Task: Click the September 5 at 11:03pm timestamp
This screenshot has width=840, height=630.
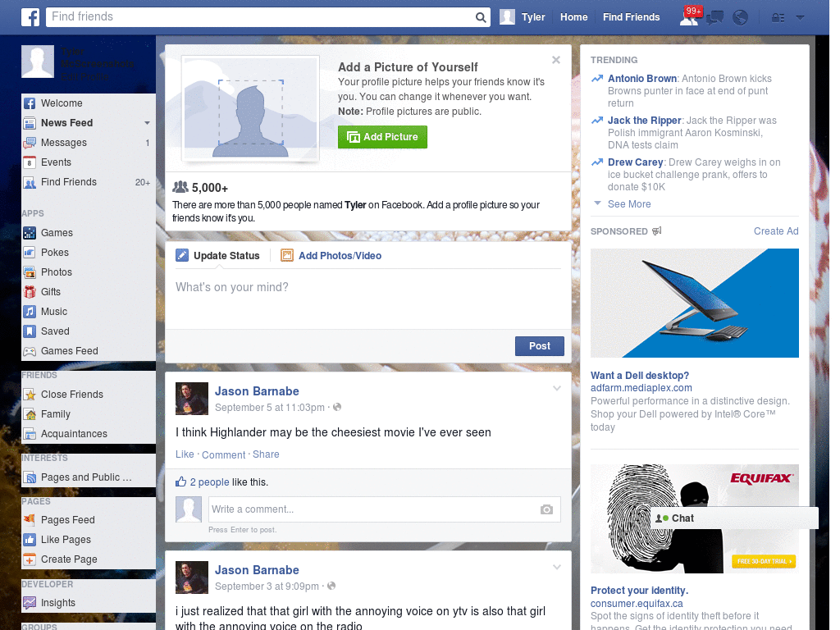Action: [269, 408]
